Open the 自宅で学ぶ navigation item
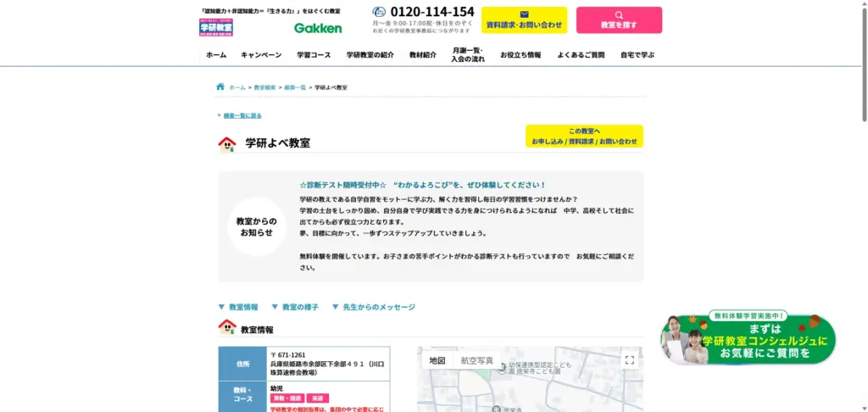This screenshot has width=868, height=412. pyautogui.click(x=637, y=55)
